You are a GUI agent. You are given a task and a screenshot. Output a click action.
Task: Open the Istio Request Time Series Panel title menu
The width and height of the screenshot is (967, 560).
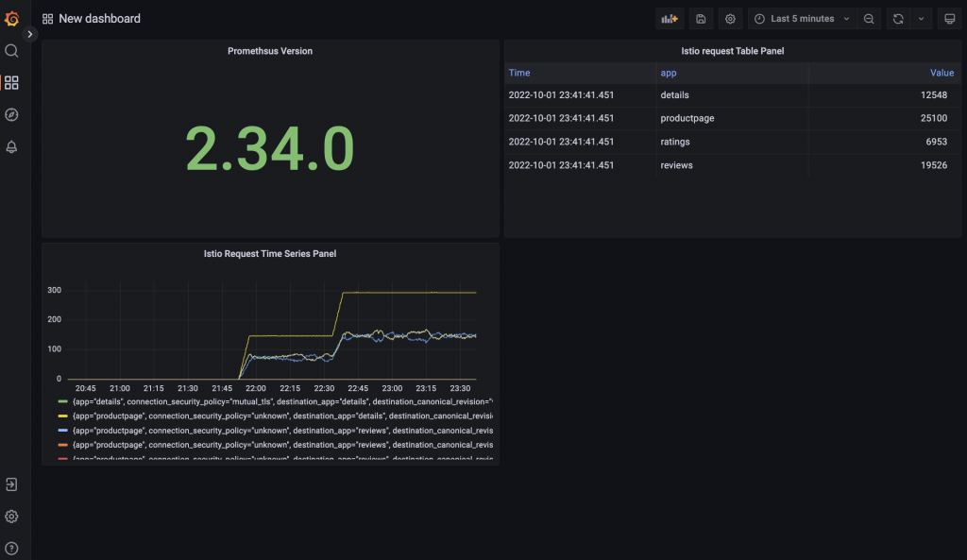point(270,253)
